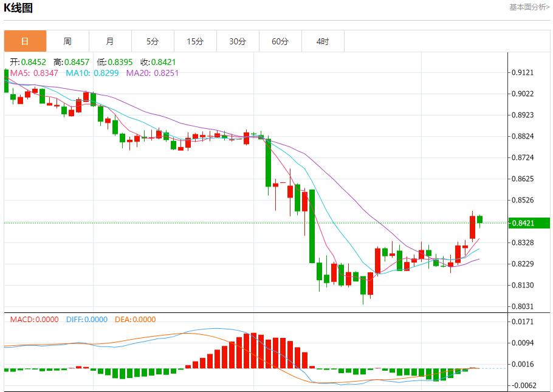The width and height of the screenshot is (553, 392).
Task: Click the 0.0171 MACD axis label
Action: click(x=523, y=322)
